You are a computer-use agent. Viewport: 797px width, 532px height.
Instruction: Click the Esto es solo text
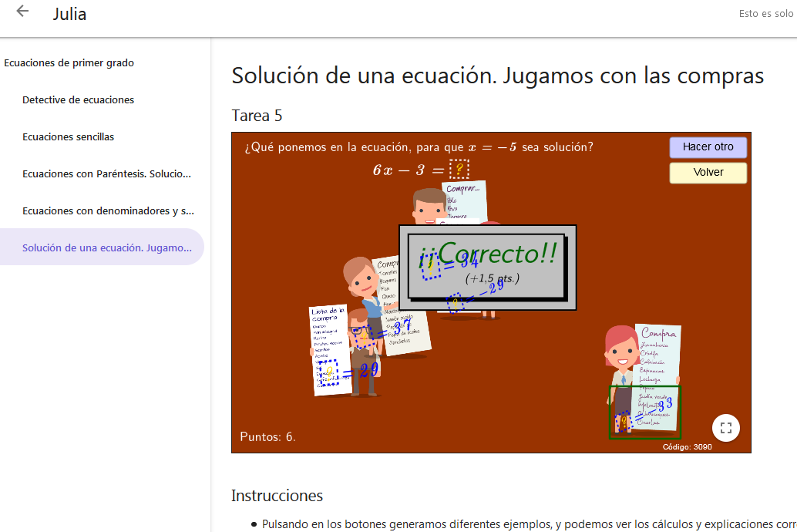(x=768, y=14)
